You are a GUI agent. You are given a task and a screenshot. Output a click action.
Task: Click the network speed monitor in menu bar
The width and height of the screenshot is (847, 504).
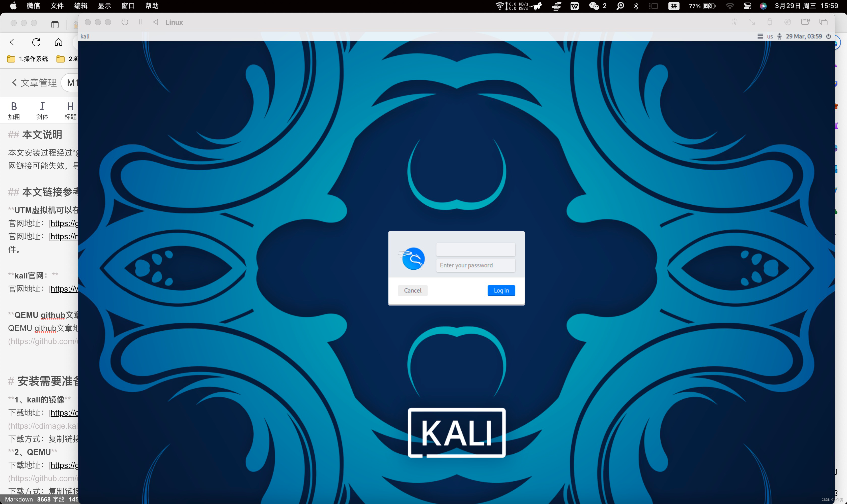(512, 6)
